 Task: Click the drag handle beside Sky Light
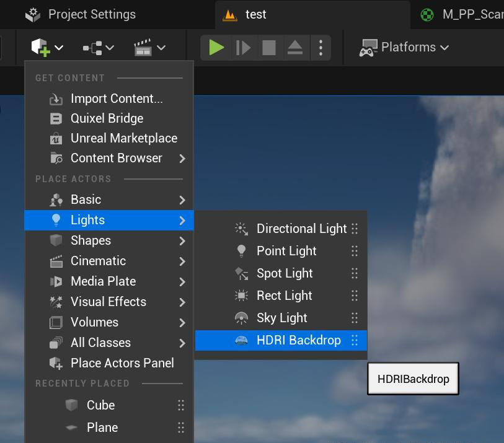(x=355, y=318)
